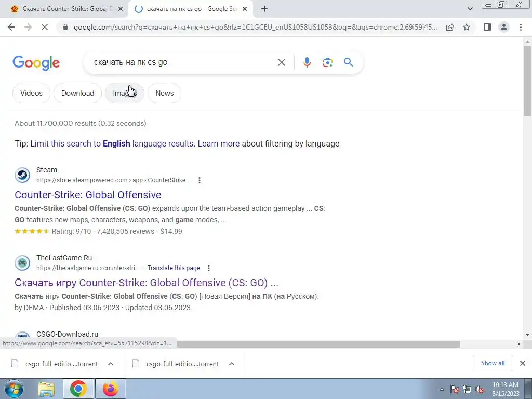Image resolution: width=532 pixels, height=399 pixels.
Task: Click the scrollbar down arrow
Action: (527, 335)
